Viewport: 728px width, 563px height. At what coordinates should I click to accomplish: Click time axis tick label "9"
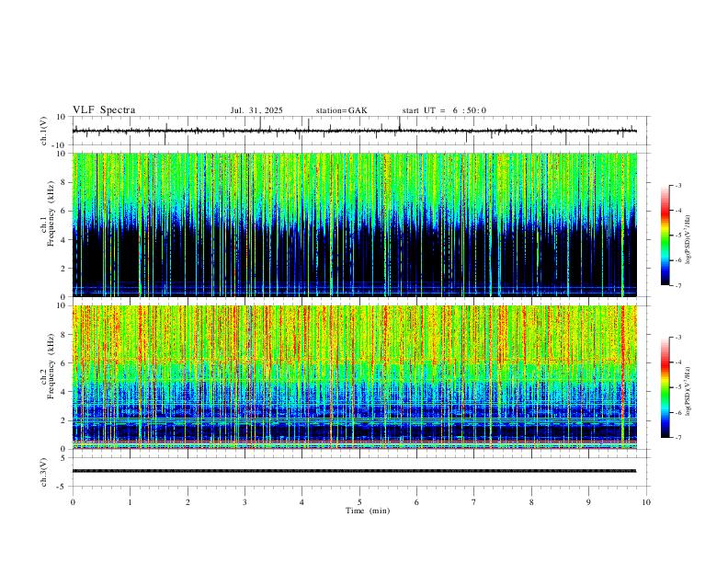(588, 502)
